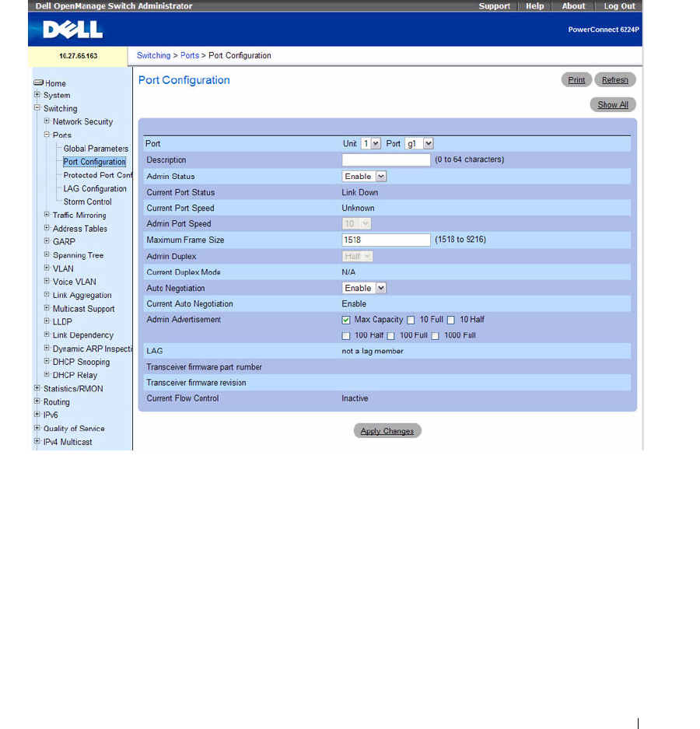
Task: Check the 1000 Full advertisement box
Action: click(436, 335)
